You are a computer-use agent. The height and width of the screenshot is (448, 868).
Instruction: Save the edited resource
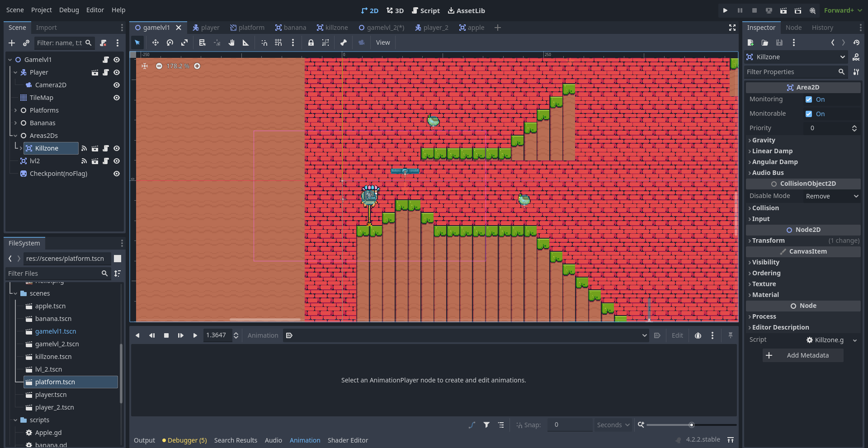click(x=779, y=42)
